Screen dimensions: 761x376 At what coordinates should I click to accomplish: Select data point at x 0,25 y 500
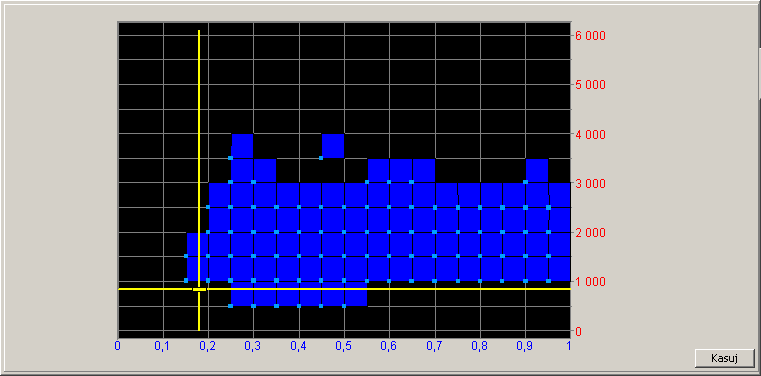(231, 306)
